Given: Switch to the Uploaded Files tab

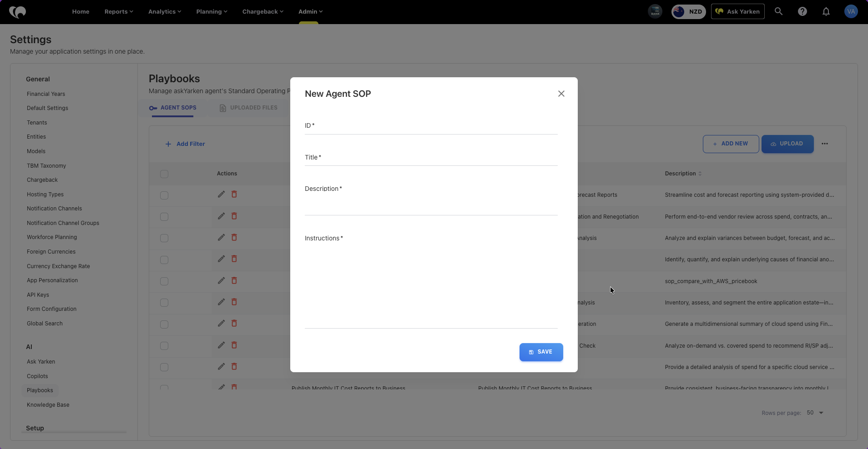Looking at the screenshot, I should coord(248,108).
